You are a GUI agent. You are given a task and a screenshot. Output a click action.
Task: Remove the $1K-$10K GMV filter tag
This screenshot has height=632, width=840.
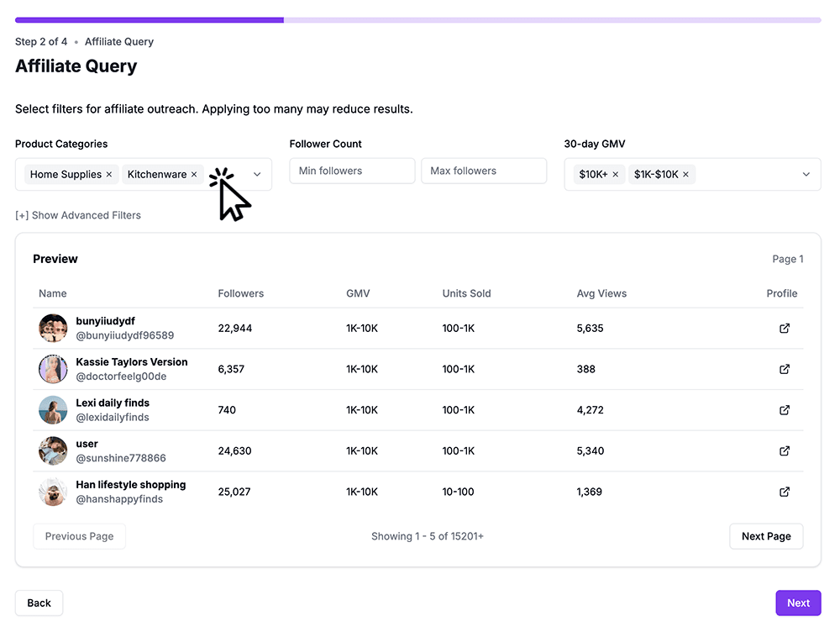(685, 175)
